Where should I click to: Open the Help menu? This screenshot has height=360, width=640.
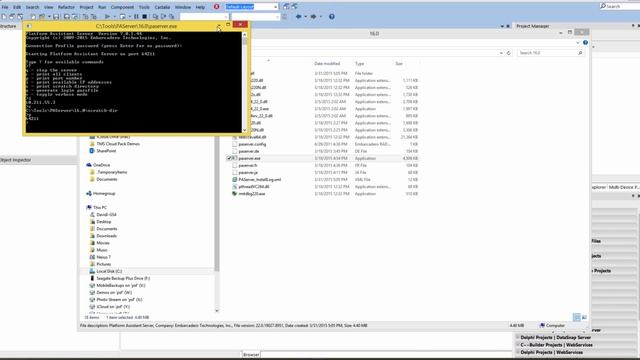200,7
